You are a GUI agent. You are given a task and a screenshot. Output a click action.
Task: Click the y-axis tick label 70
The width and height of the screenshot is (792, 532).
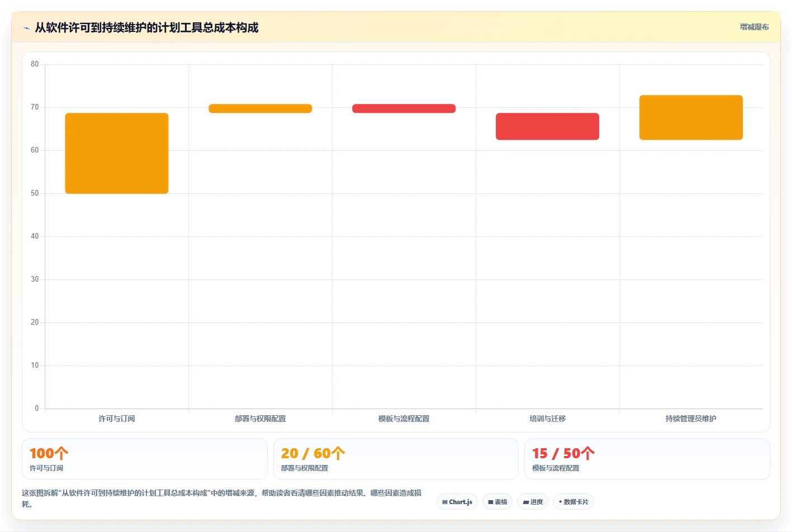click(x=35, y=107)
